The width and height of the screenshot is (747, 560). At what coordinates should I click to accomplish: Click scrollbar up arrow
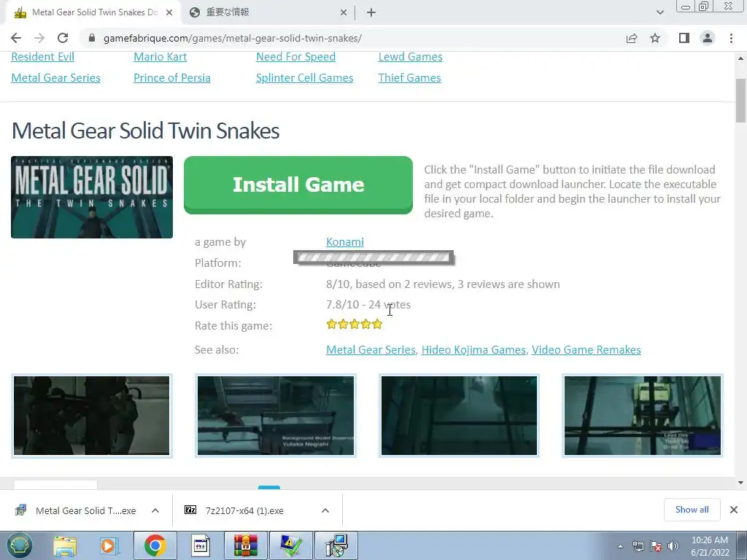pos(740,58)
